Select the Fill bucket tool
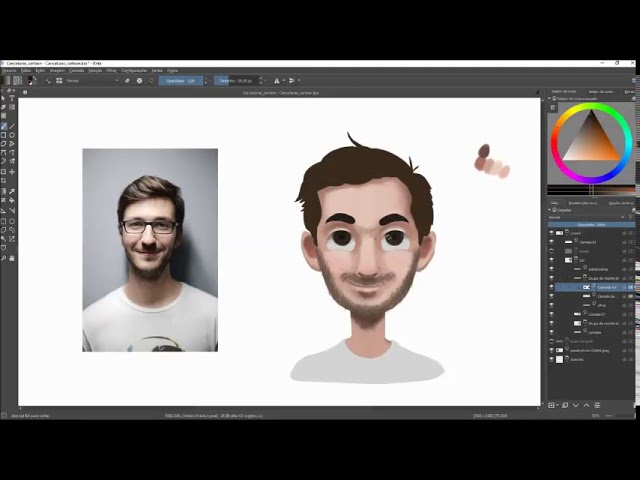The width and height of the screenshot is (640, 480). pyautogui.click(x=12, y=200)
